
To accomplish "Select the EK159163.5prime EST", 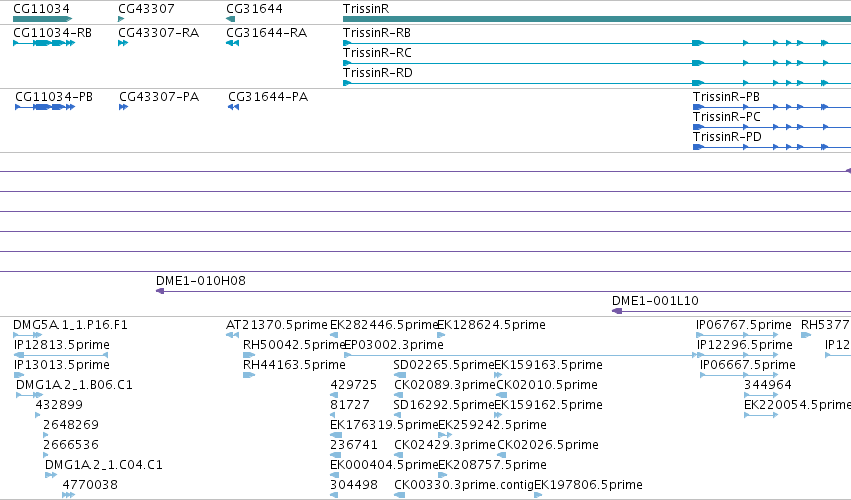I will coord(548,365).
